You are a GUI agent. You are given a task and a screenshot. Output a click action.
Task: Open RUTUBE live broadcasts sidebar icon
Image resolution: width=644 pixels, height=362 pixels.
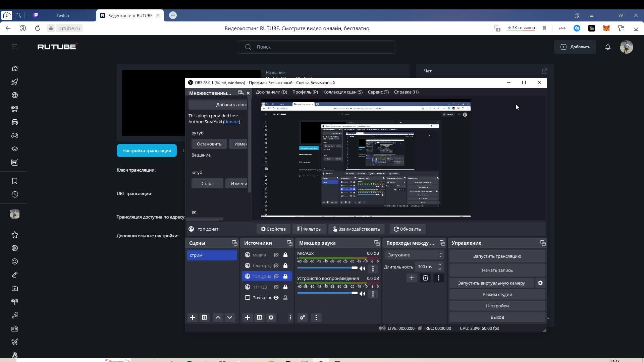(x=15, y=109)
